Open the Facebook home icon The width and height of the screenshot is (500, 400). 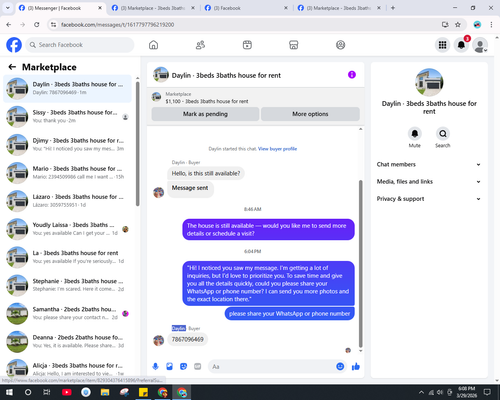(x=153, y=45)
